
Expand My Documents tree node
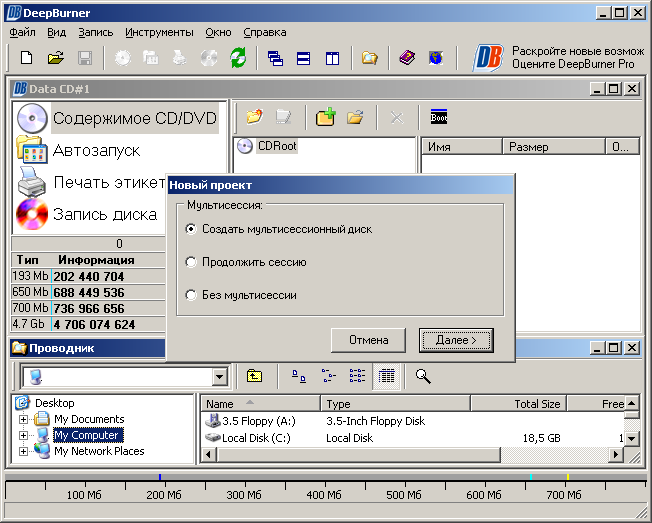[x=24, y=419]
